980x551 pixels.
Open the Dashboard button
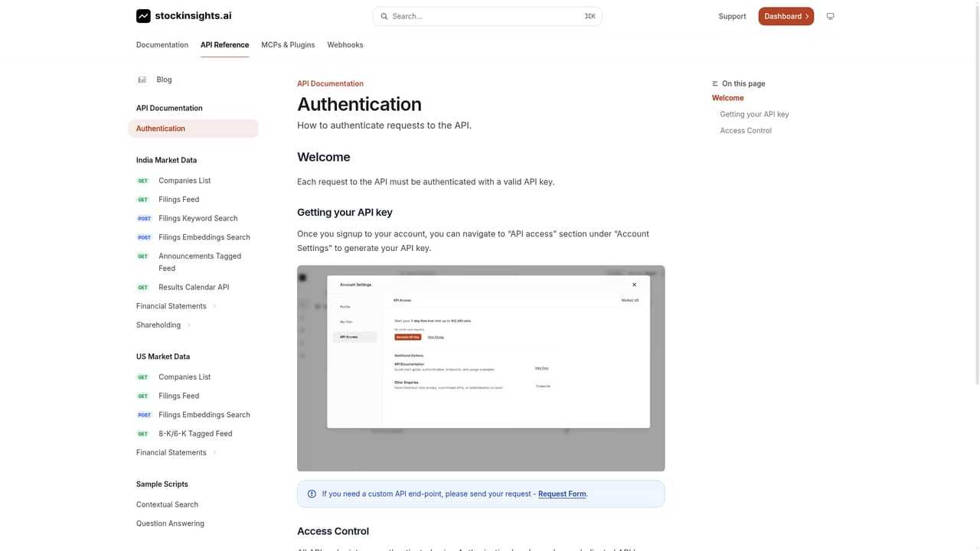click(786, 16)
